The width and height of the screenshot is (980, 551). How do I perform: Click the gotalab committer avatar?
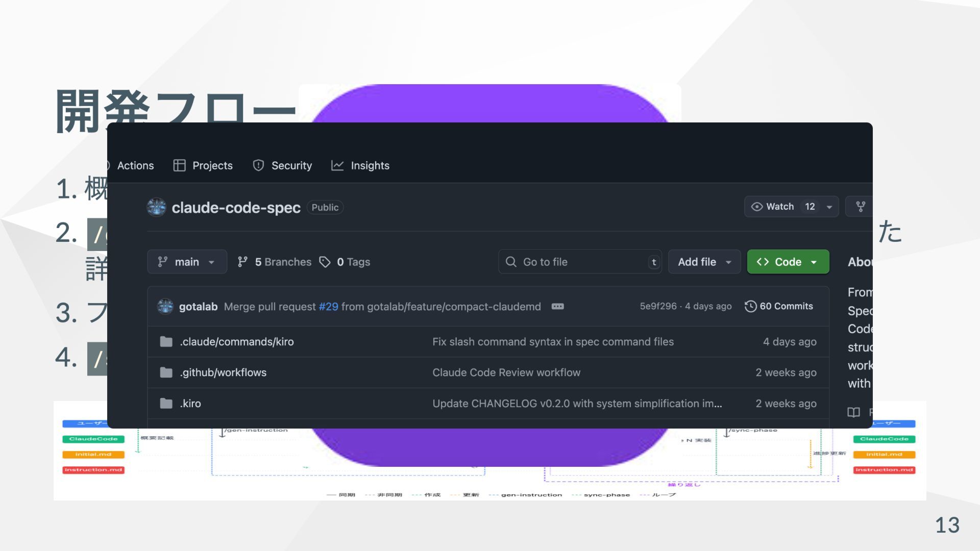pyautogui.click(x=165, y=306)
